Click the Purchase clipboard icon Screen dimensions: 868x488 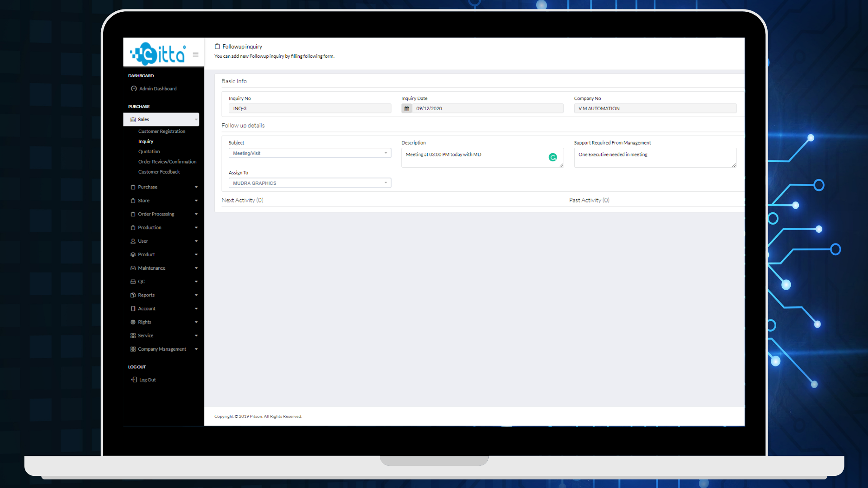[133, 187]
